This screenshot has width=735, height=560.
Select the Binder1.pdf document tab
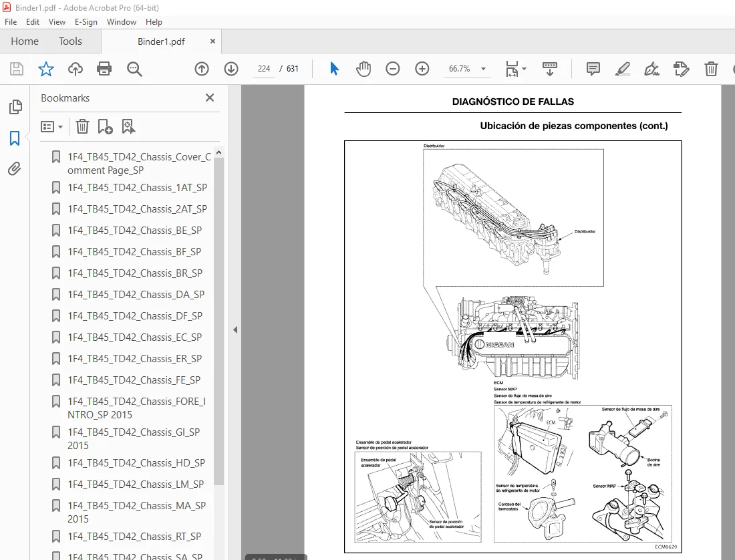point(161,41)
